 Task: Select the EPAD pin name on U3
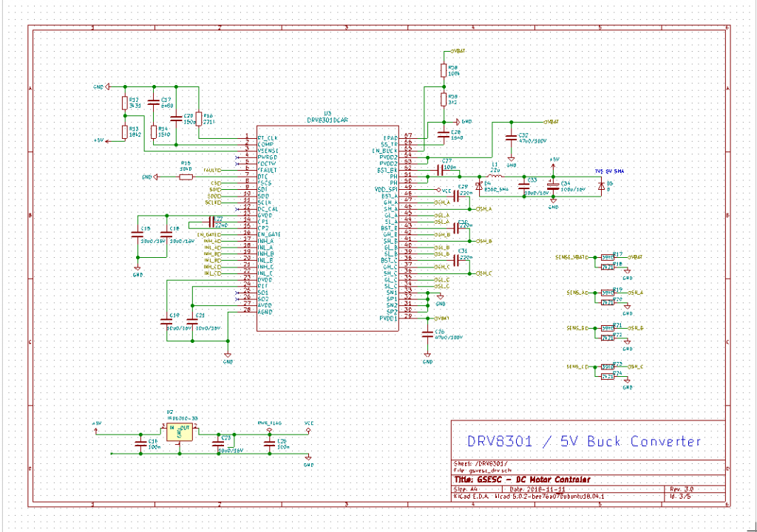tap(390, 138)
